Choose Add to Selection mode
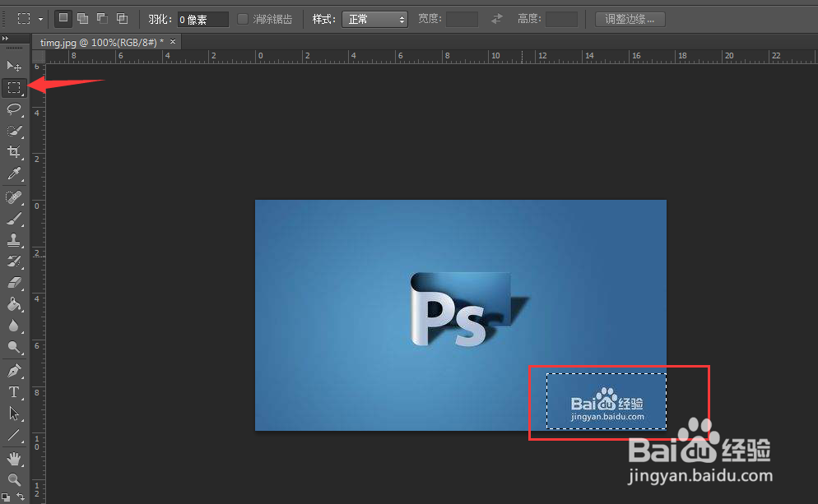818x504 pixels. pyautogui.click(x=82, y=19)
